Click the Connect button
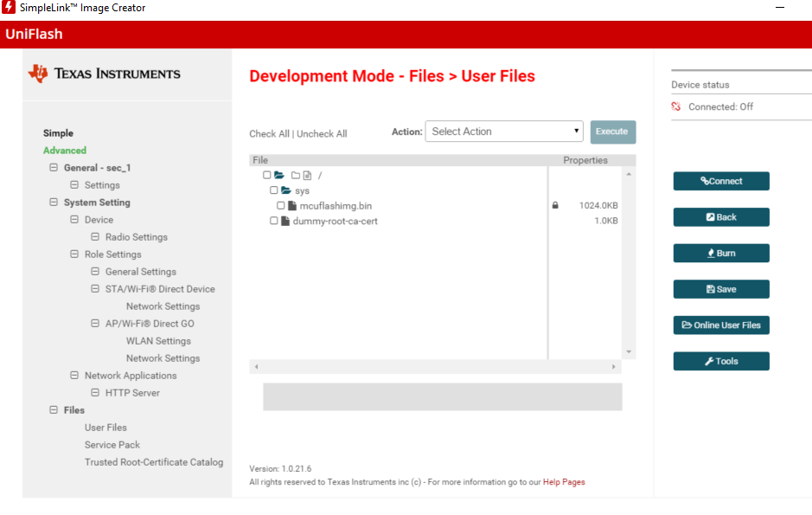812x515 pixels. coord(721,181)
